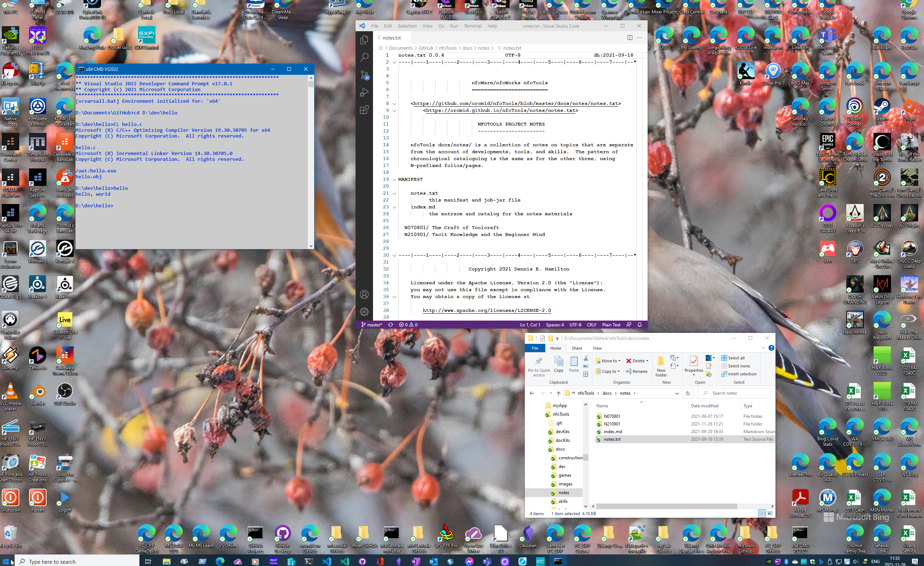Go up one folder level in File Explorer

[x=558, y=393]
